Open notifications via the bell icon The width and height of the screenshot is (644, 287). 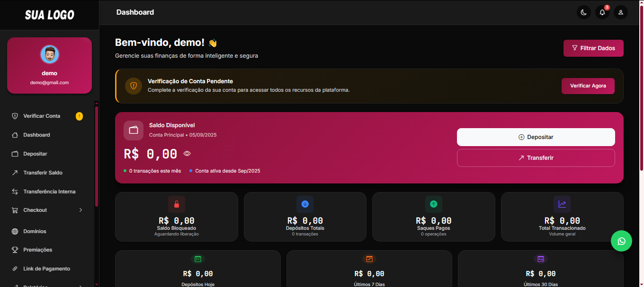602,12
